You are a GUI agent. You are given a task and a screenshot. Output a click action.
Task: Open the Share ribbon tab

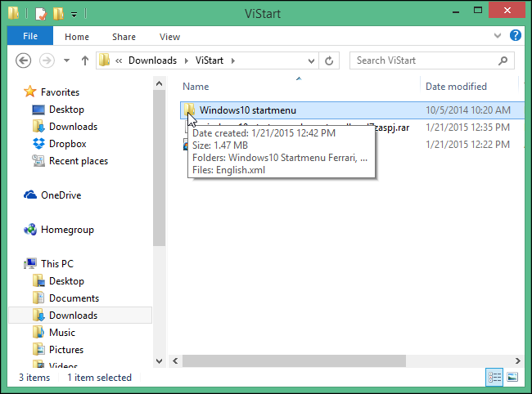(x=124, y=37)
